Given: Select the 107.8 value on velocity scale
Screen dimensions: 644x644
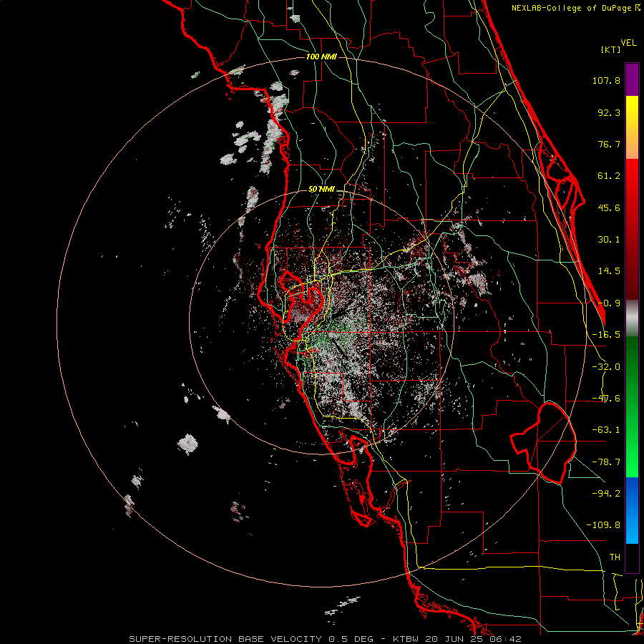Looking at the screenshot, I should point(606,80).
